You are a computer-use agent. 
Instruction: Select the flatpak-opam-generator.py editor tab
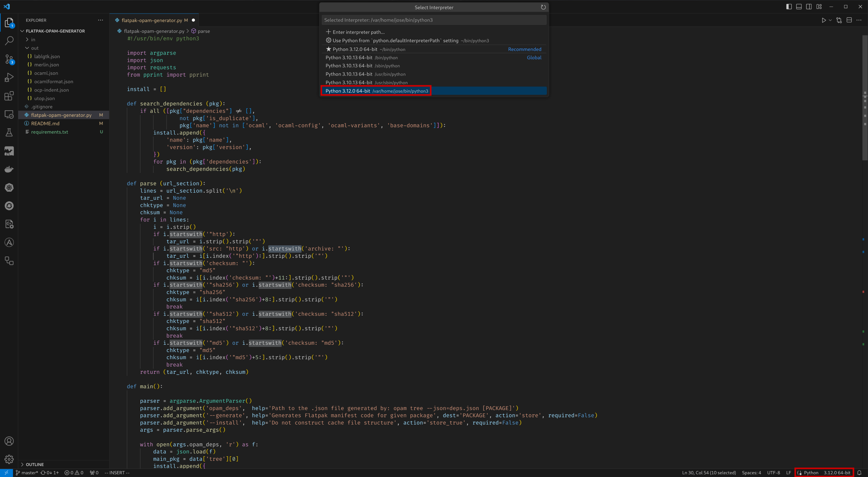pyautogui.click(x=152, y=20)
